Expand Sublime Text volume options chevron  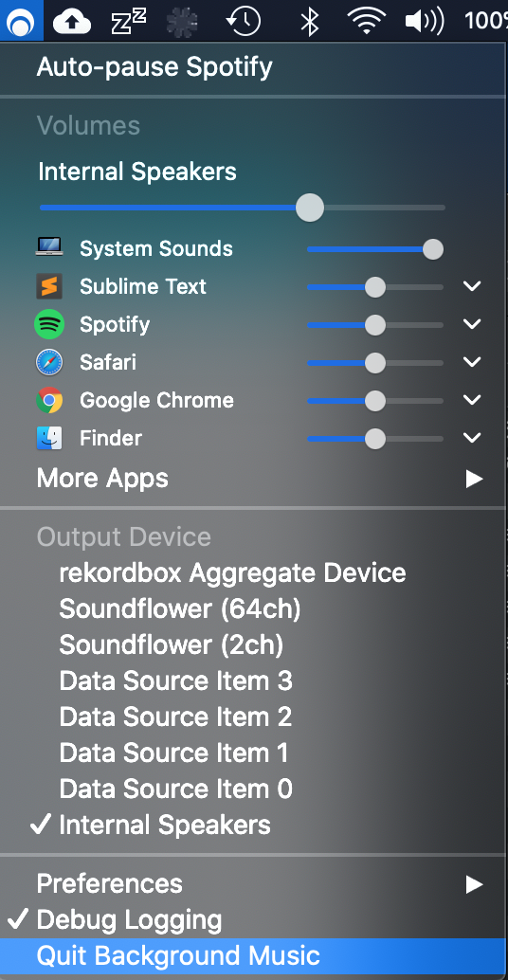click(472, 286)
